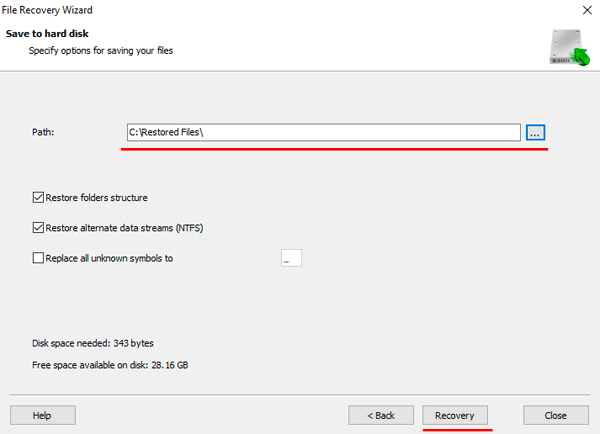Close the File Recovery Wizard window

tap(587, 10)
